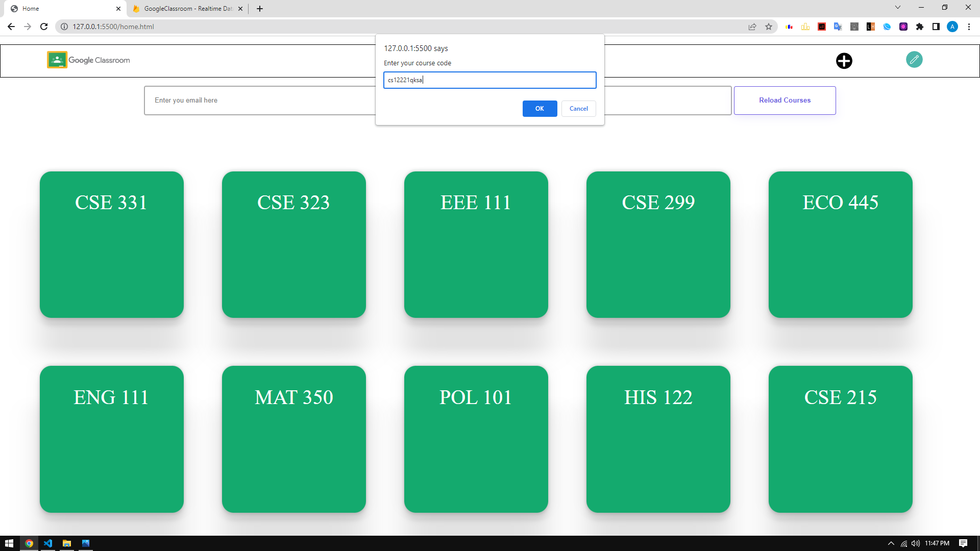
Task: Click the plus icon to add a course
Action: coord(844,61)
